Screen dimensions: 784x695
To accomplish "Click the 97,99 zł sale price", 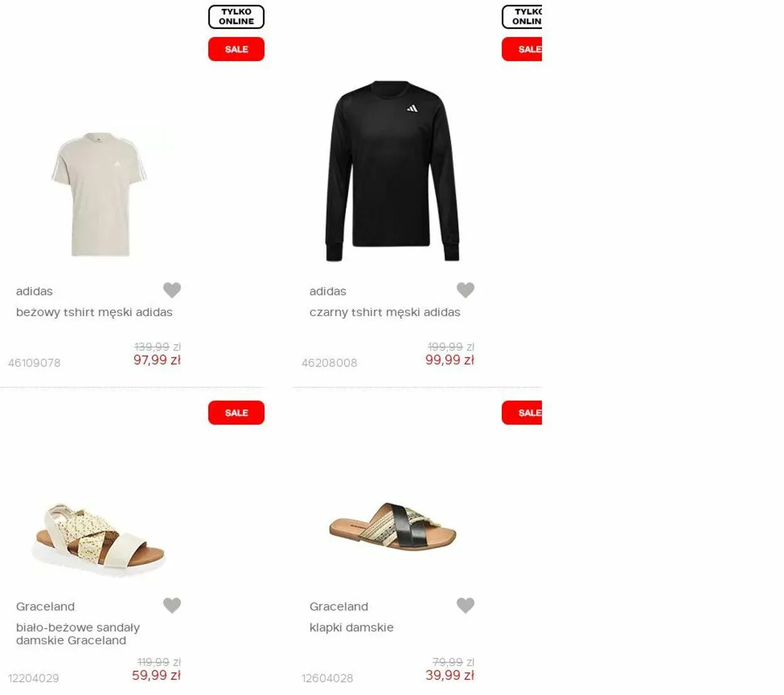I will (x=157, y=360).
